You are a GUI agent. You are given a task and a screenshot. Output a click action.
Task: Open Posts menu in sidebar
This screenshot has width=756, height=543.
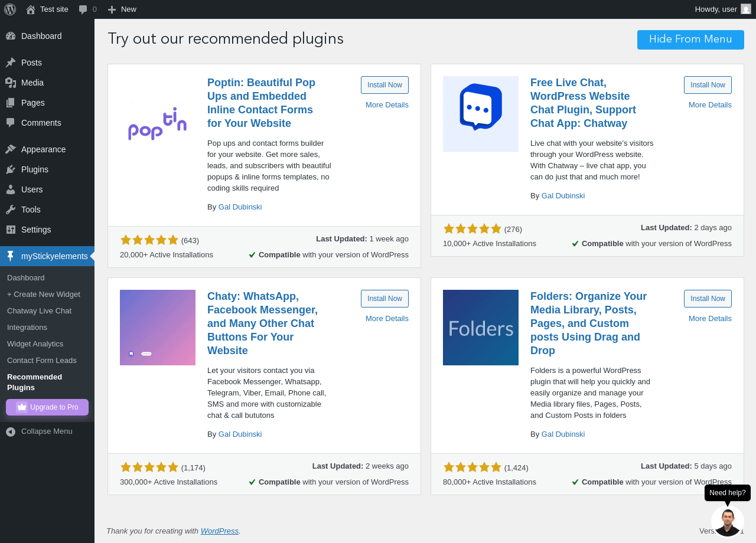click(47, 63)
